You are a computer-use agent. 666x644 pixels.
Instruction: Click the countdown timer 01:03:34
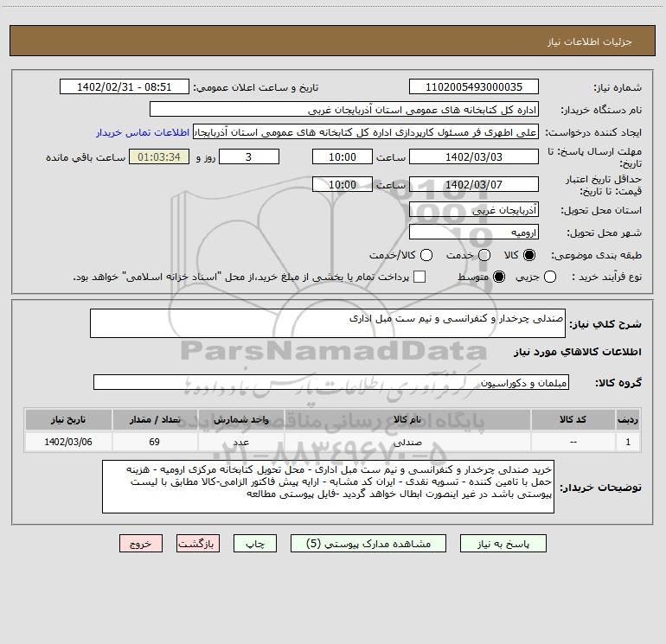[159, 157]
